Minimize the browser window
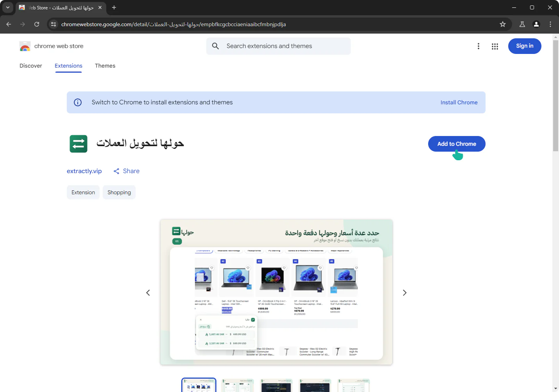 [514, 7]
